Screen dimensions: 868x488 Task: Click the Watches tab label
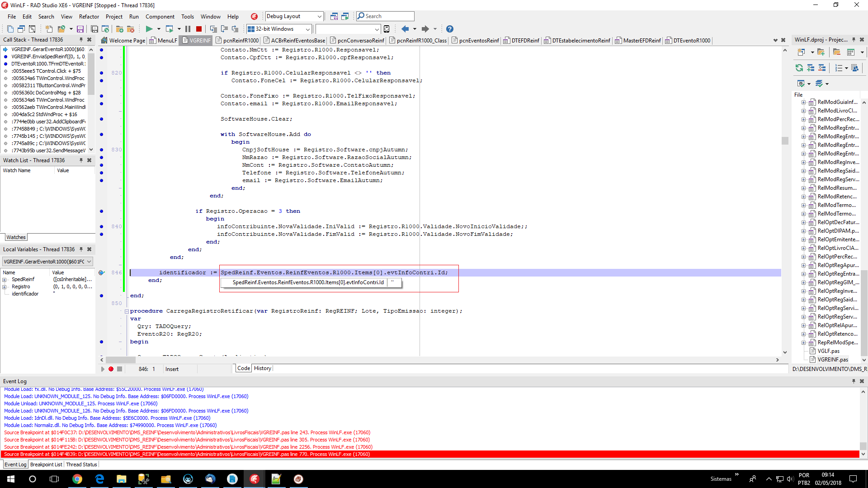point(16,237)
